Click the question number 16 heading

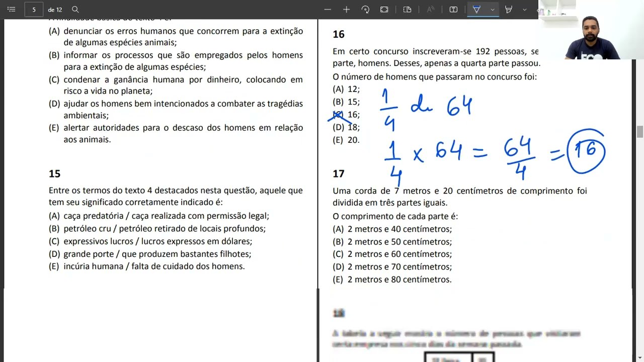click(339, 34)
